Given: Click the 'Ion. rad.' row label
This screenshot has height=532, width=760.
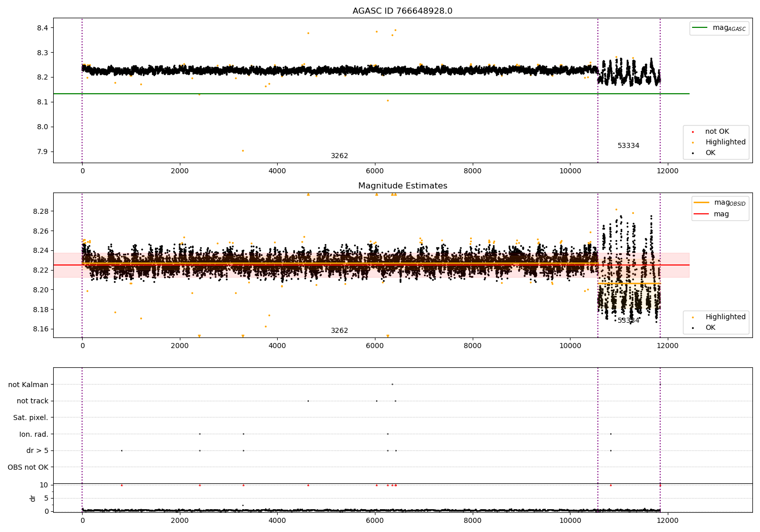Looking at the screenshot, I should [34, 435].
